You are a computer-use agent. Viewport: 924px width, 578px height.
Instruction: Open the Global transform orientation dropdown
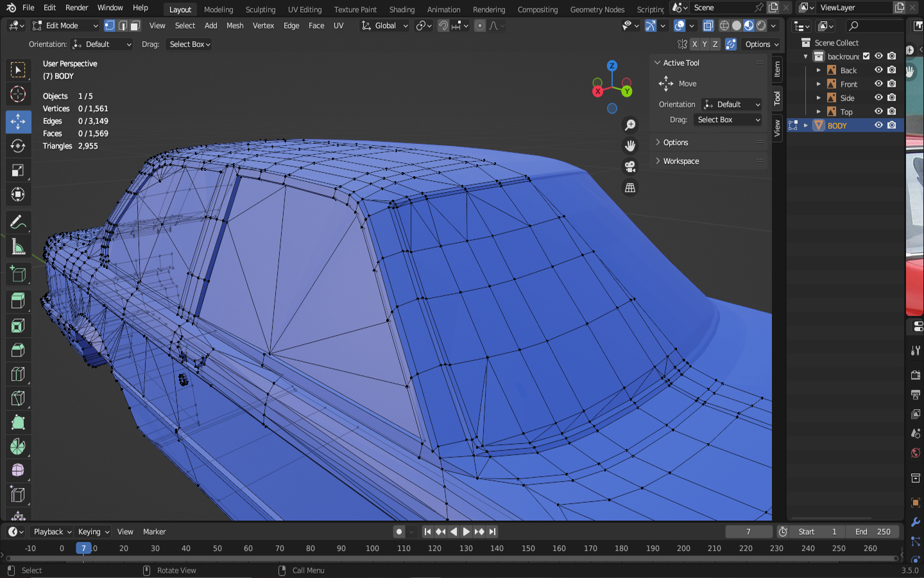click(385, 26)
